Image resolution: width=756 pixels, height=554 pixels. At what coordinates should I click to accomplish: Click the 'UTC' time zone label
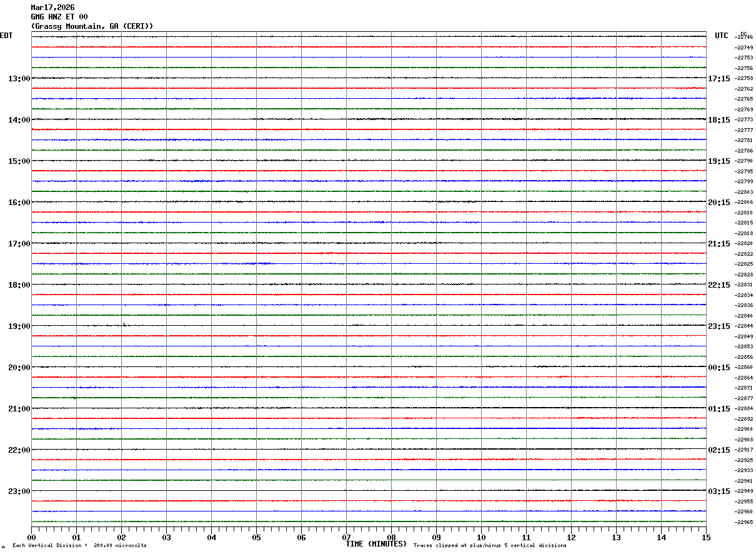click(722, 36)
